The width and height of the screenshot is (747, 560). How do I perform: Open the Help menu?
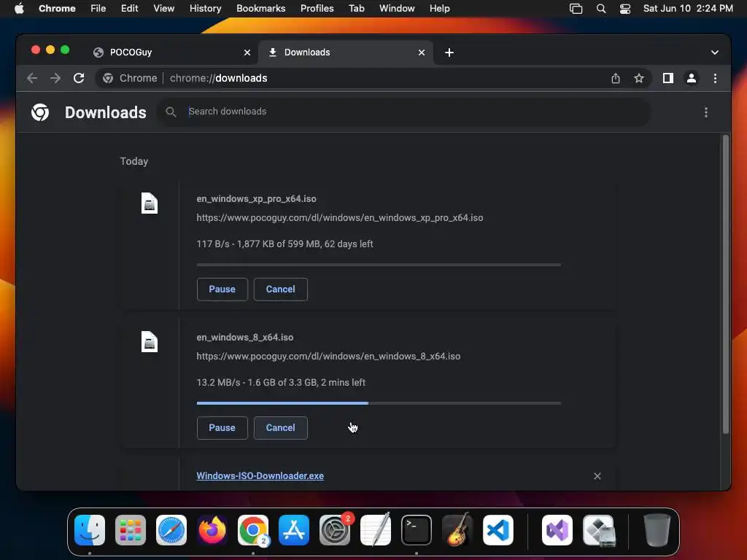click(439, 9)
